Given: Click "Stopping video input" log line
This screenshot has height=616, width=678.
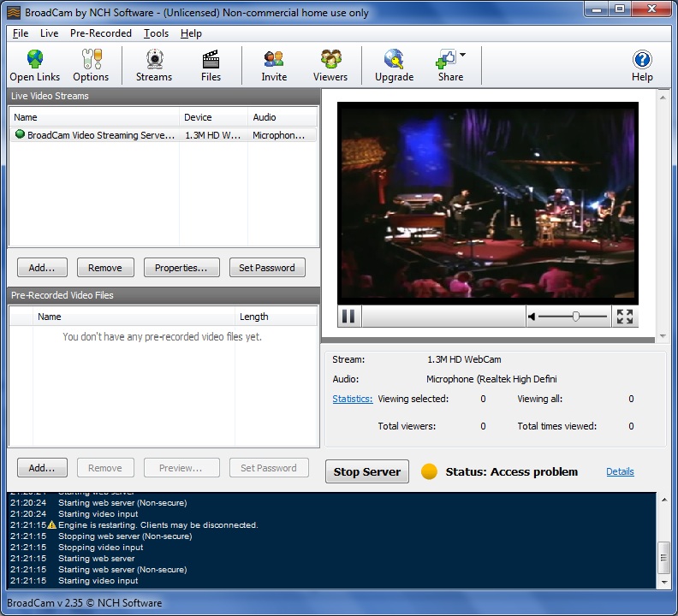Looking at the screenshot, I should point(100,548).
